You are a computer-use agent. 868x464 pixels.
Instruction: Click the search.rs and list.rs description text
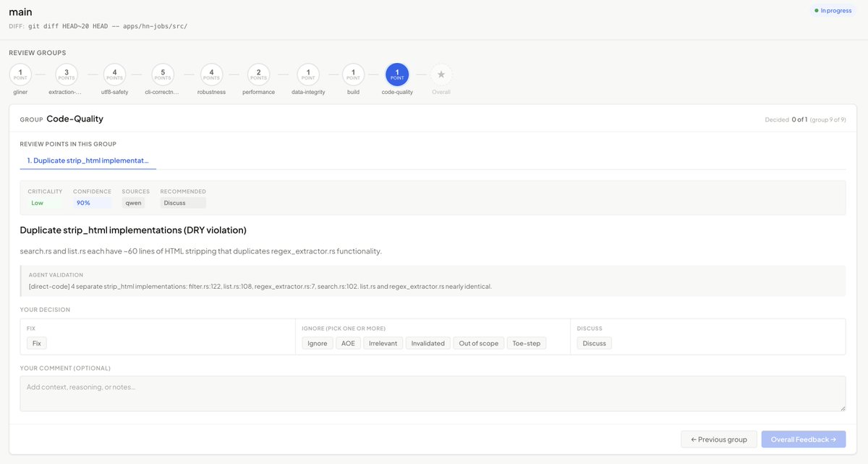tap(200, 250)
